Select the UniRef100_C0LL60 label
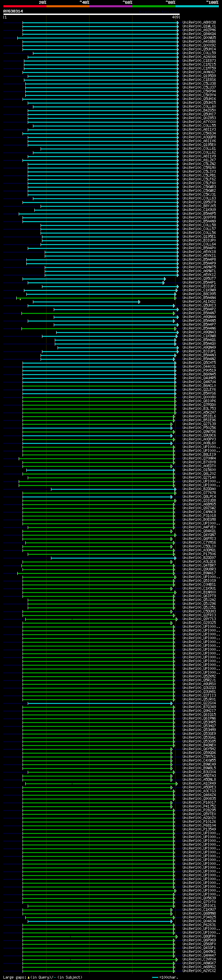This screenshot has height=980, width=222. [x=199, y=106]
